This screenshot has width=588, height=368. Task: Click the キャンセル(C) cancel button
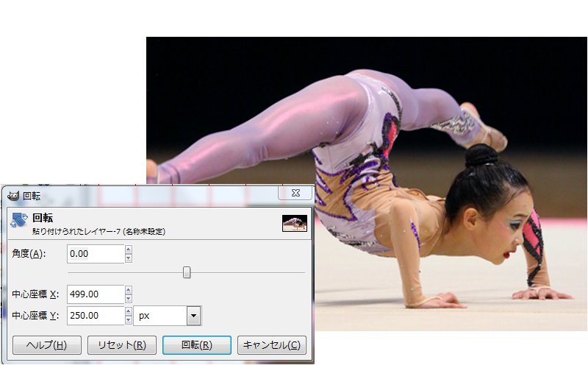click(272, 344)
